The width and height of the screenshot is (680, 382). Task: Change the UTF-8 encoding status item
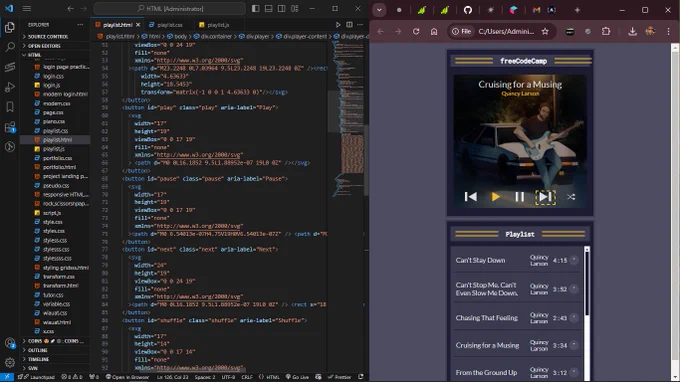coord(228,377)
